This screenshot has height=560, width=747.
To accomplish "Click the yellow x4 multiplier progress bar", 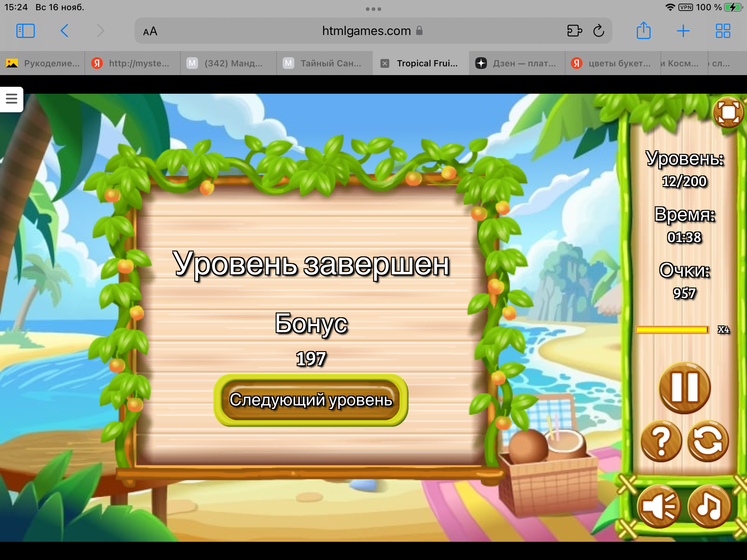I will [672, 330].
